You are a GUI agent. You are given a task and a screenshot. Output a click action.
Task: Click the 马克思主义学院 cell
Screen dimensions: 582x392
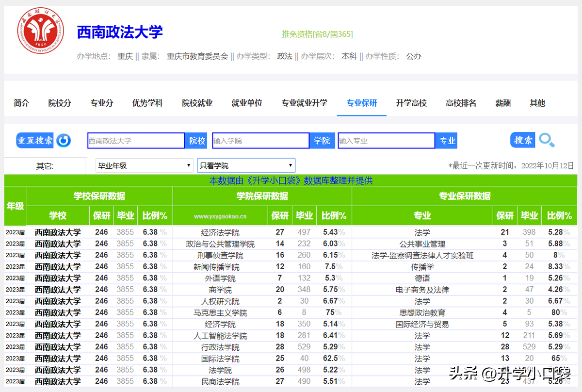tap(220, 313)
